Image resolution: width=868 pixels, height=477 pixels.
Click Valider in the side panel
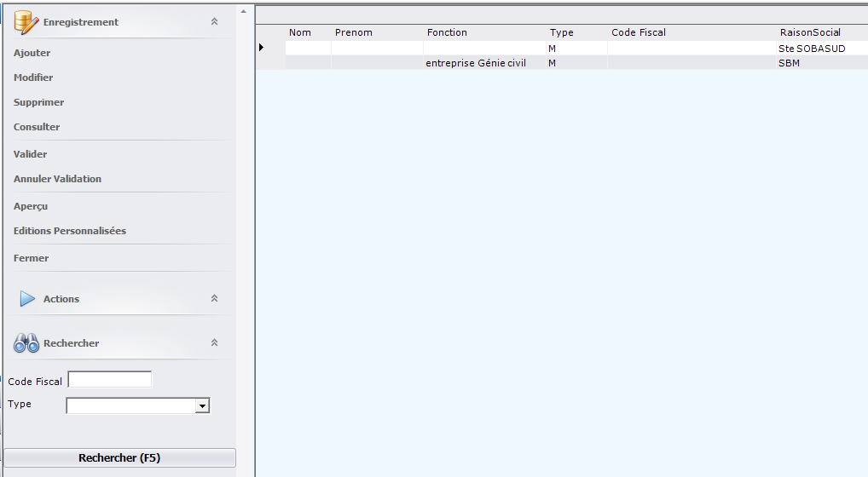(31, 154)
